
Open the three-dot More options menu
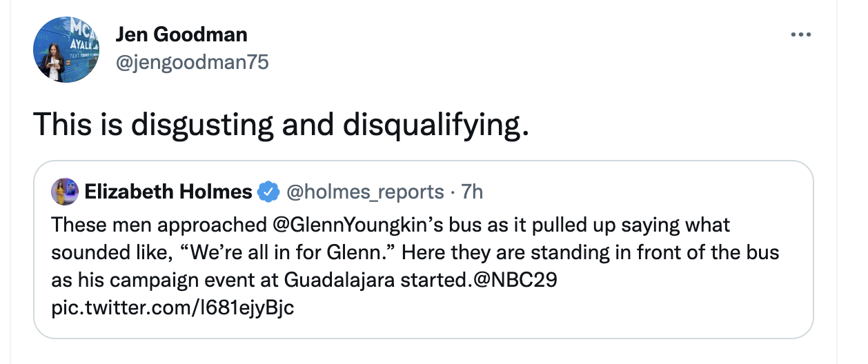(800, 34)
